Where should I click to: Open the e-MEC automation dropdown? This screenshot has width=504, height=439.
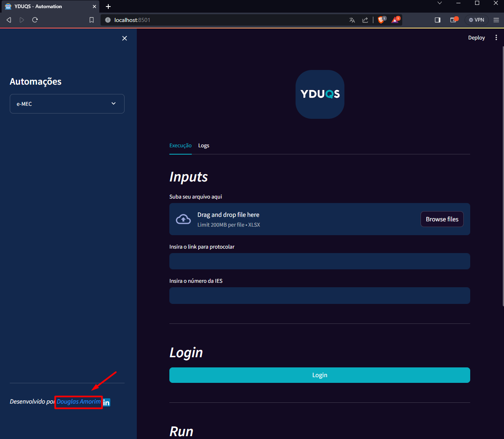(x=67, y=104)
